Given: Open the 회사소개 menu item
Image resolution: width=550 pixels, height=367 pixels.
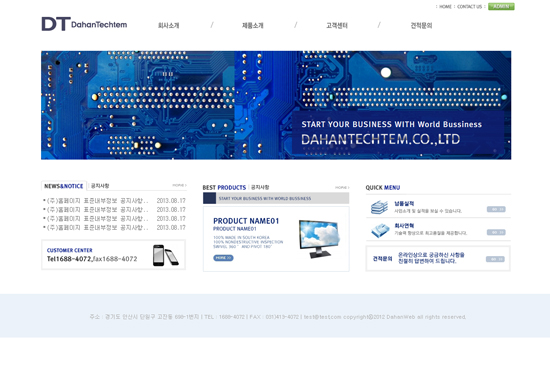Looking at the screenshot, I should [x=168, y=25].
